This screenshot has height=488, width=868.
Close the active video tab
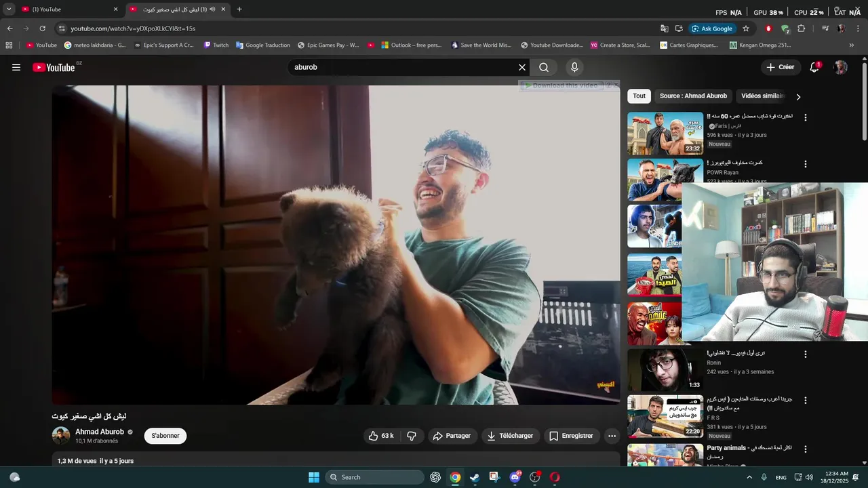223,9
